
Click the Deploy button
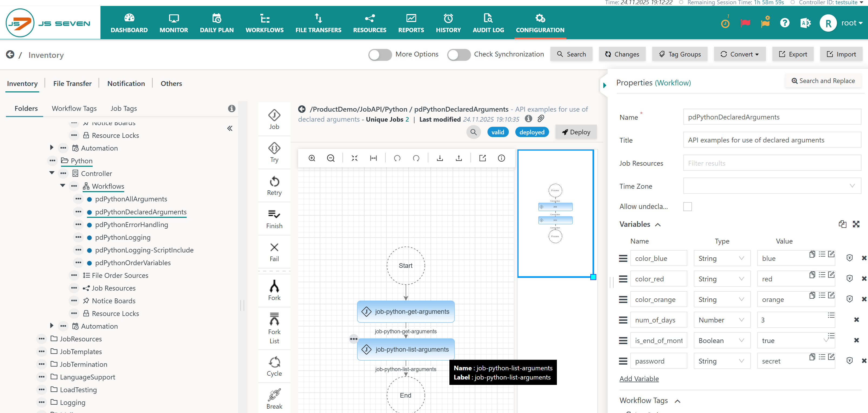coord(576,132)
